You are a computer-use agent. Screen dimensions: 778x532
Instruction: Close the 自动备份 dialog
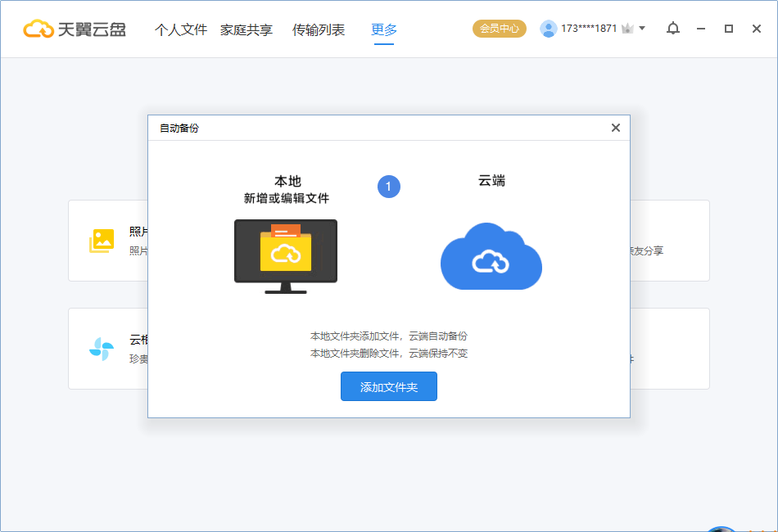(x=616, y=128)
